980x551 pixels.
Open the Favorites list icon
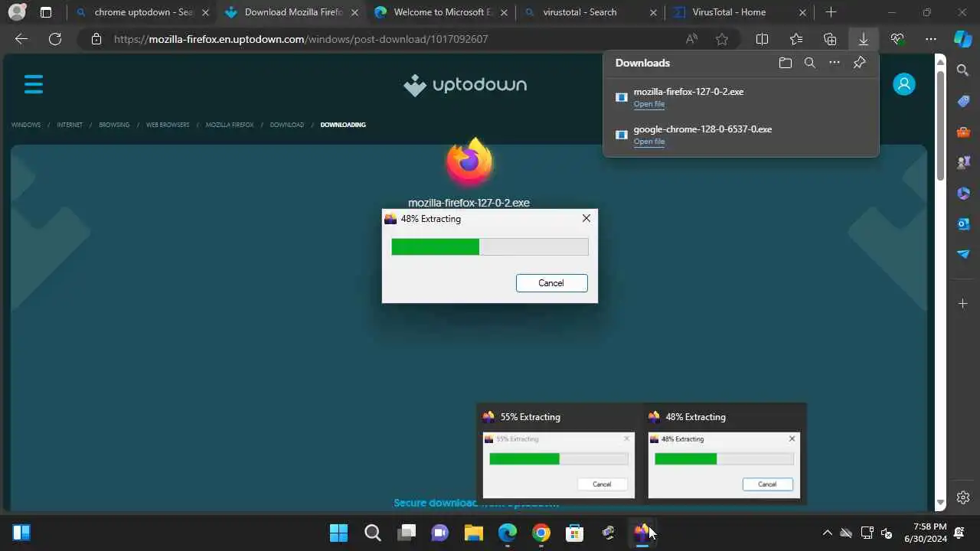click(x=796, y=39)
